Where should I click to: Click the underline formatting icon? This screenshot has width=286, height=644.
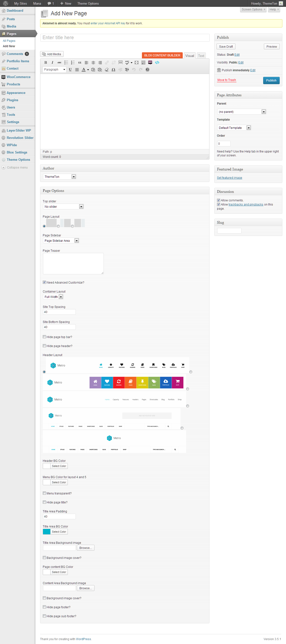pos(70,70)
